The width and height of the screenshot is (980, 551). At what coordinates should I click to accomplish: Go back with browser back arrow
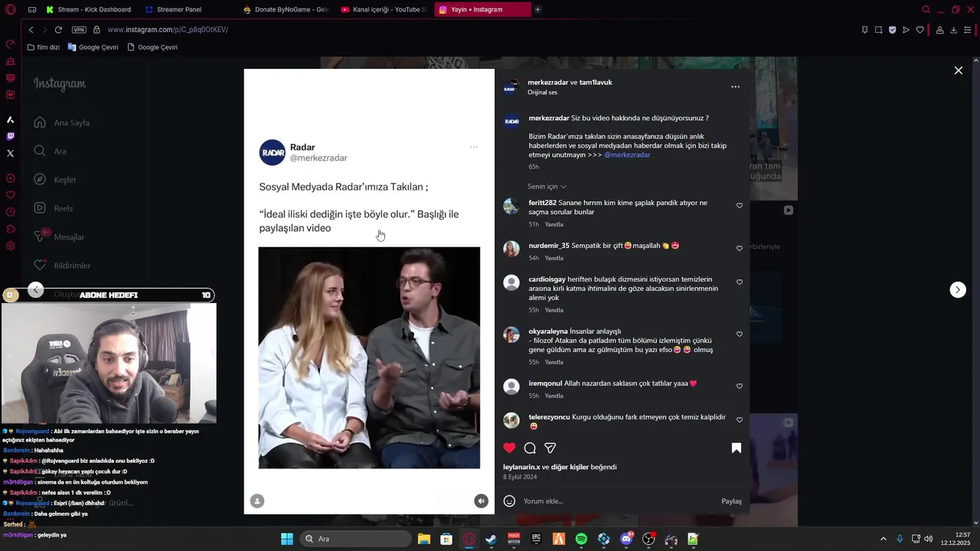pyautogui.click(x=31, y=30)
